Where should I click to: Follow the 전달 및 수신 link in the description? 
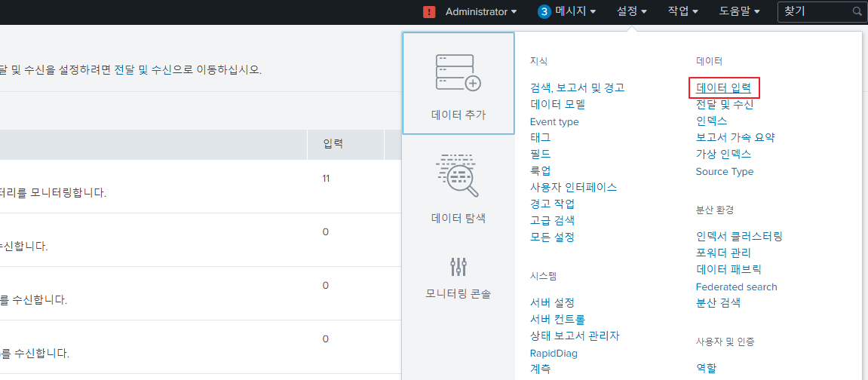[143, 70]
